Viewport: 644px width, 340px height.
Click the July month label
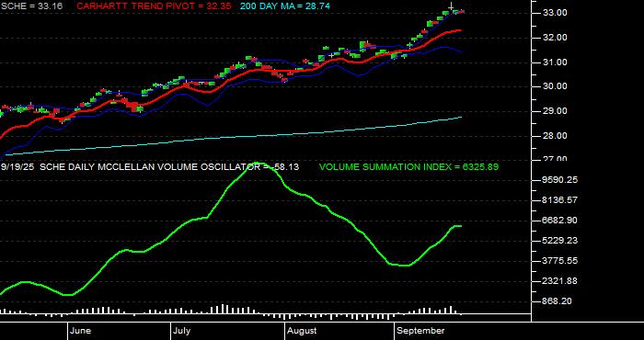[x=181, y=331]
